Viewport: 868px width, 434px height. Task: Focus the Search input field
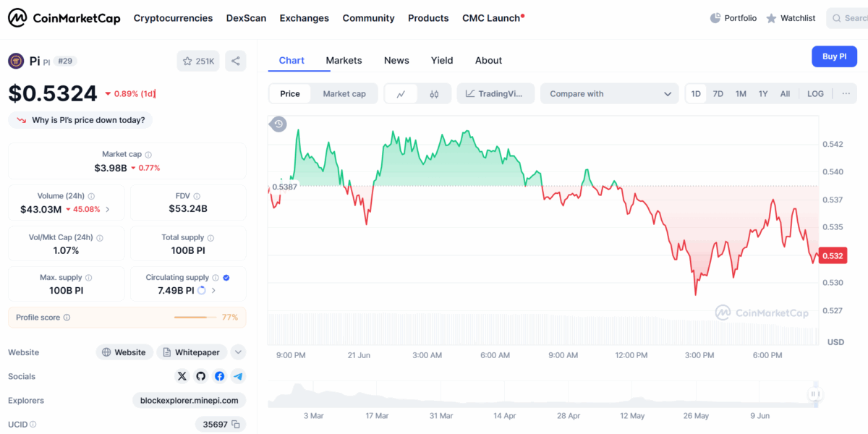click(x=847, y=18)
